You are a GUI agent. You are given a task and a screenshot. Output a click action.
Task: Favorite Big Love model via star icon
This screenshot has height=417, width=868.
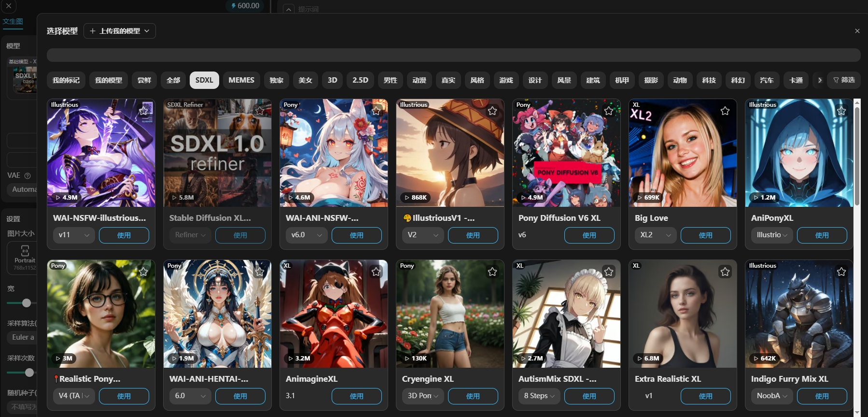[x=725, y=111]
